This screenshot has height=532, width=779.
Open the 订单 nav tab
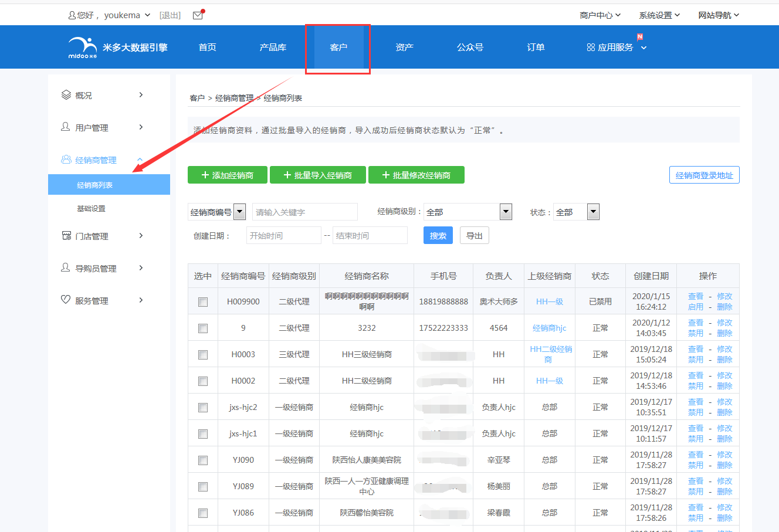click(x=536, y=47)
